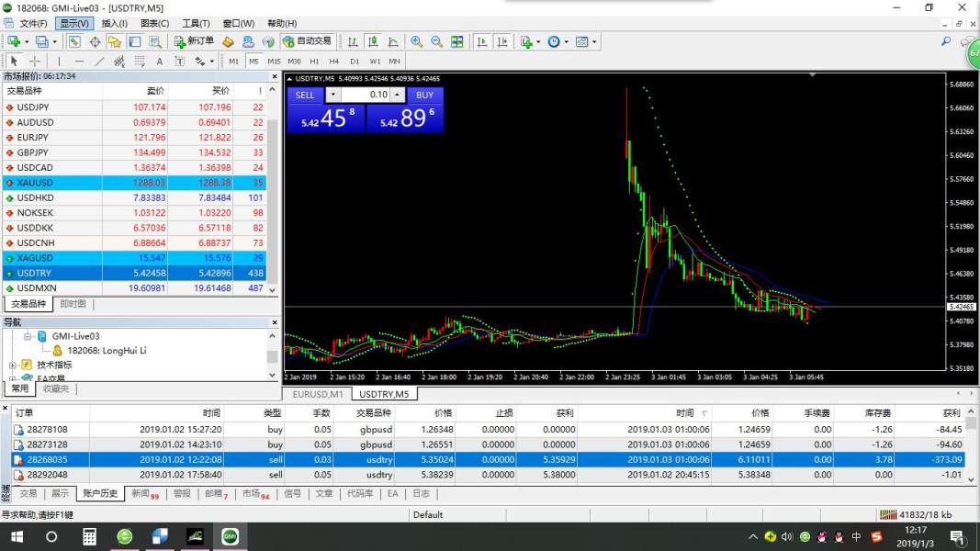Click the New Order (新订单) toolbar button

pos(194,41)
